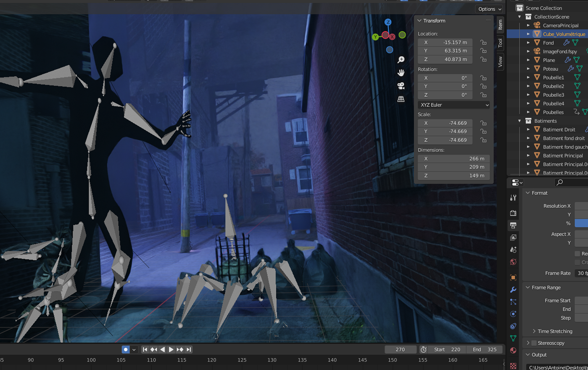Collapse the Transform panel
The height and width of the screenshot is (370, 588).
[x=419, y=21]
